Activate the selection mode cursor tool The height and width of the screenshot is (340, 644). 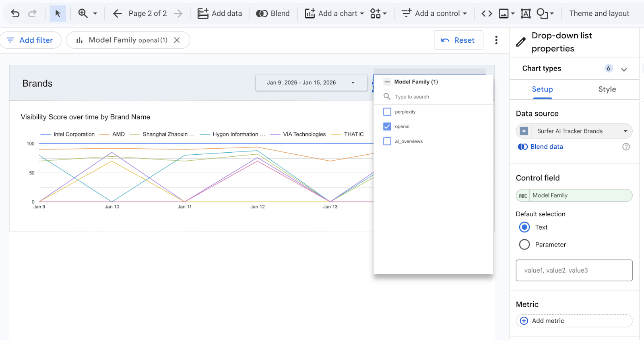(58, 14)
